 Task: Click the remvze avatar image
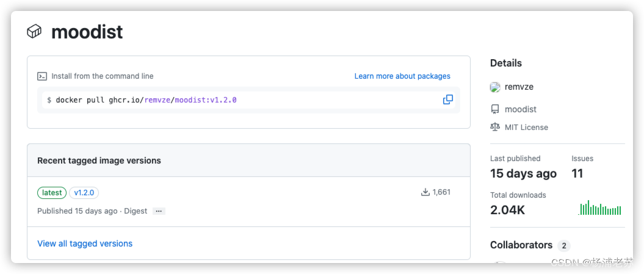[495, 87]
